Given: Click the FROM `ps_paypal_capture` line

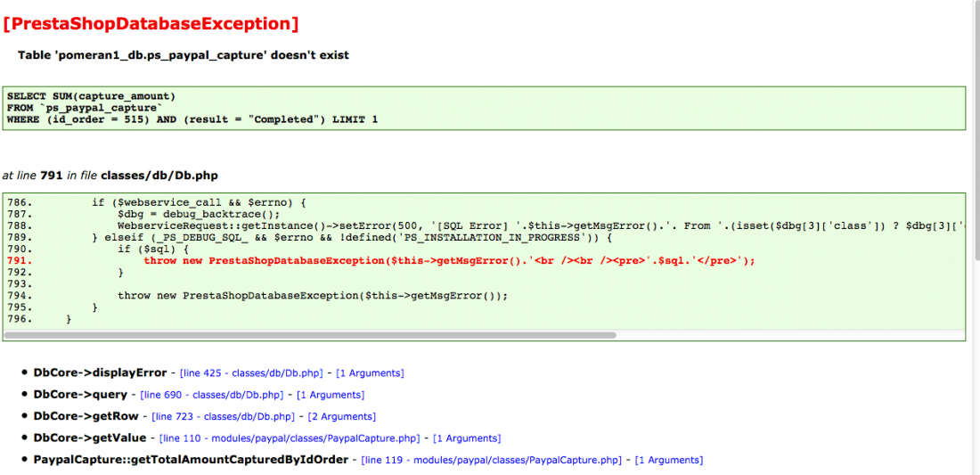Looking at the screenshot, I should 85,108.
